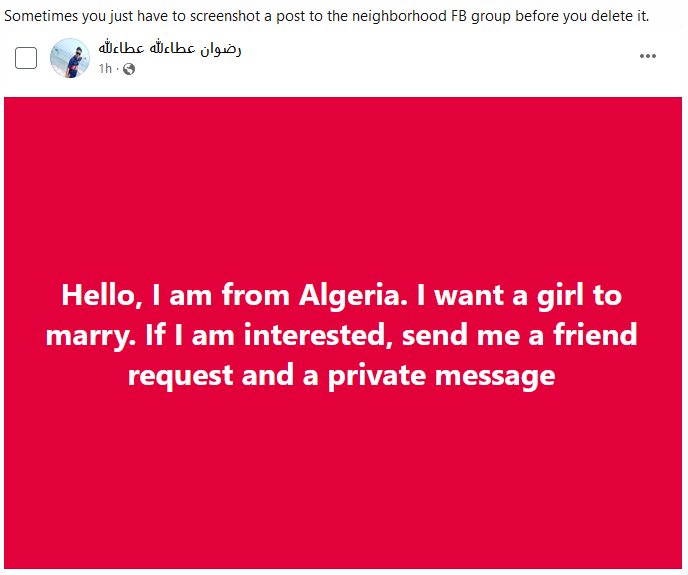
Task: Click "friend" at end of second line
Action: click(x=595, y=334)
